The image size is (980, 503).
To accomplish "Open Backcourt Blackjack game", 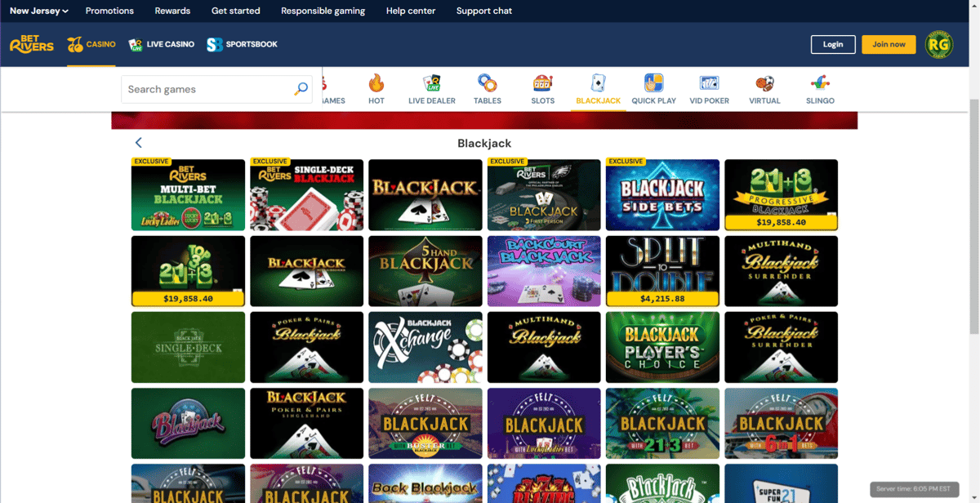I will click(x=544, y=271).
